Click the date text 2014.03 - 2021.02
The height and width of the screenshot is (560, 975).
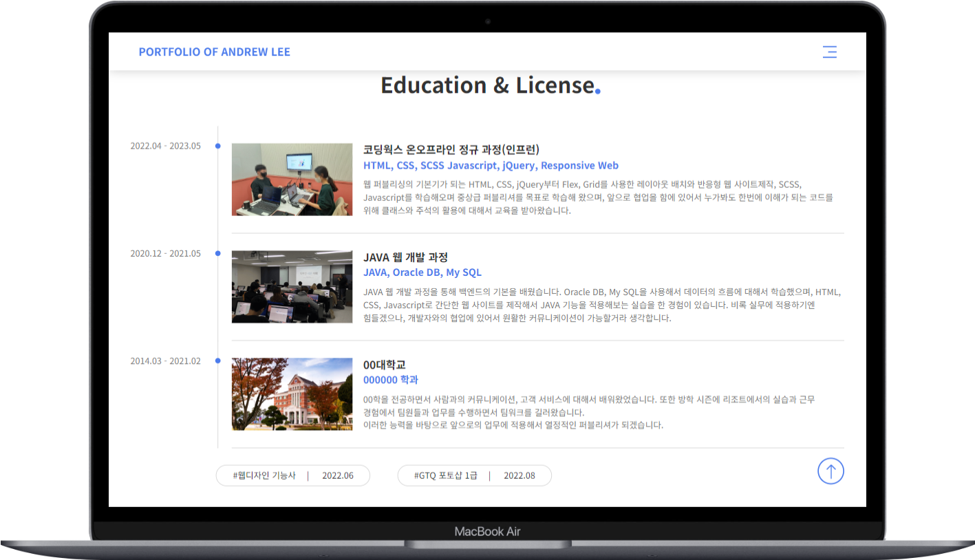pyautogui.click(x=166, y=360)
